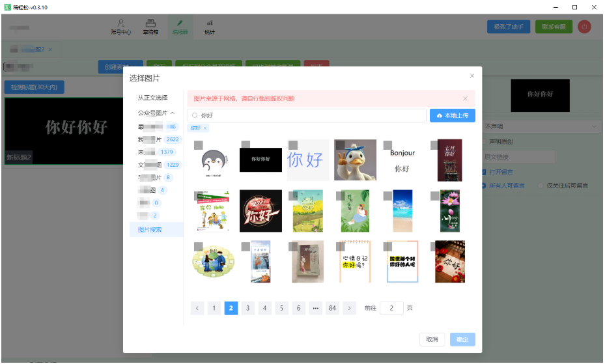Click the ellipsis to jump more pages

(315, 308)
